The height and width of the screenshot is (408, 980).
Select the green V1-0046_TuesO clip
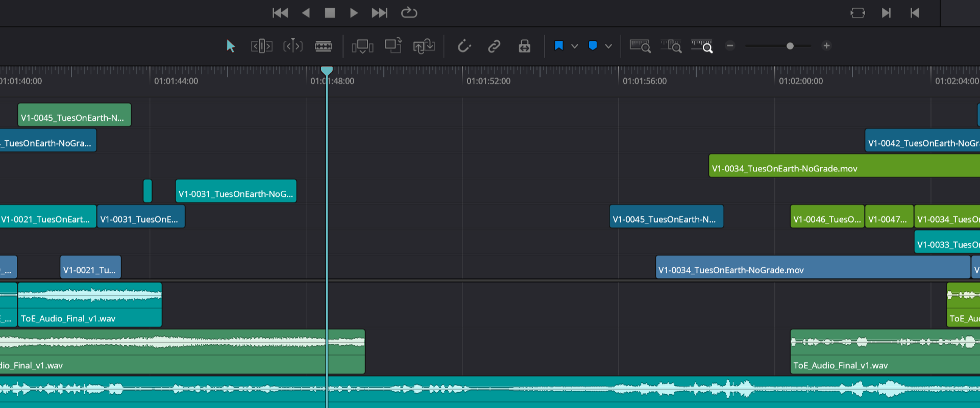827,217
